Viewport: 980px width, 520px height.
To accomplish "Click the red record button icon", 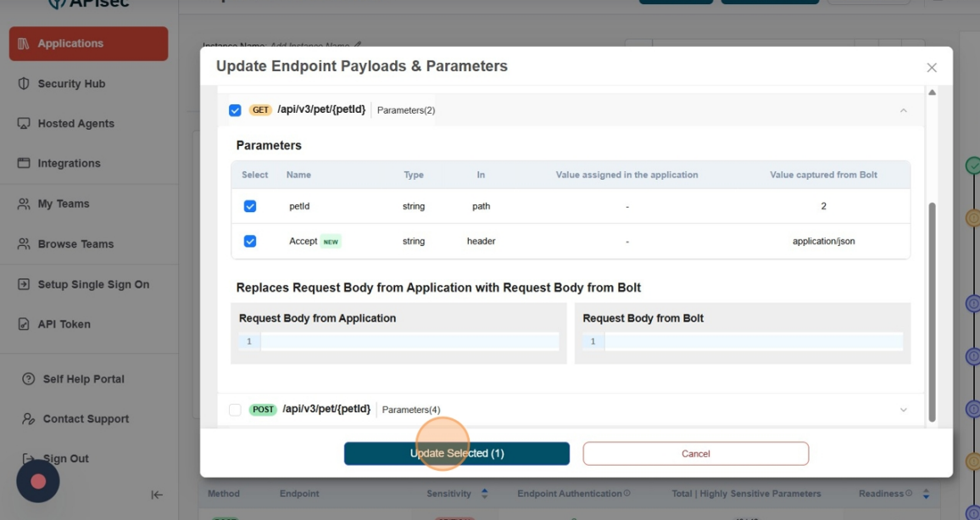I will tap(38, 482).
